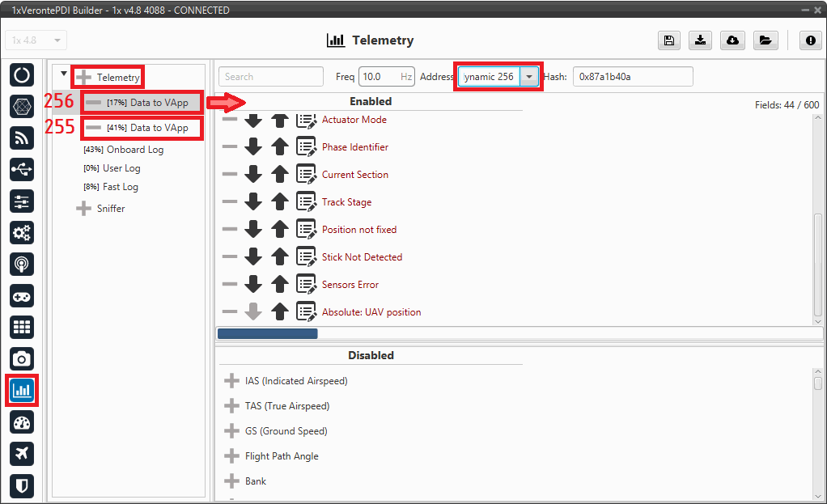Click the horizontal scrollbar in Enabled list

point(267,333)
